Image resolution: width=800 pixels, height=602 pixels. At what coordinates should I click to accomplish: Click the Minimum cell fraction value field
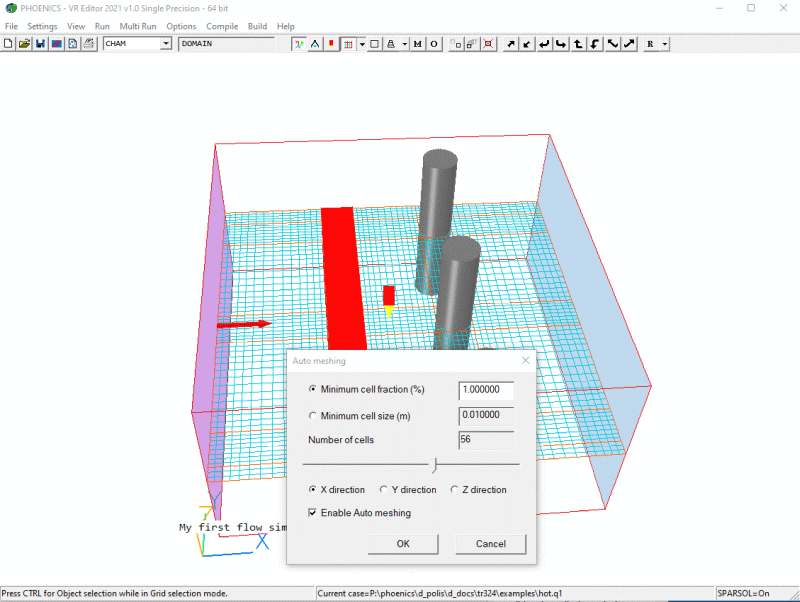pos(486,390)
